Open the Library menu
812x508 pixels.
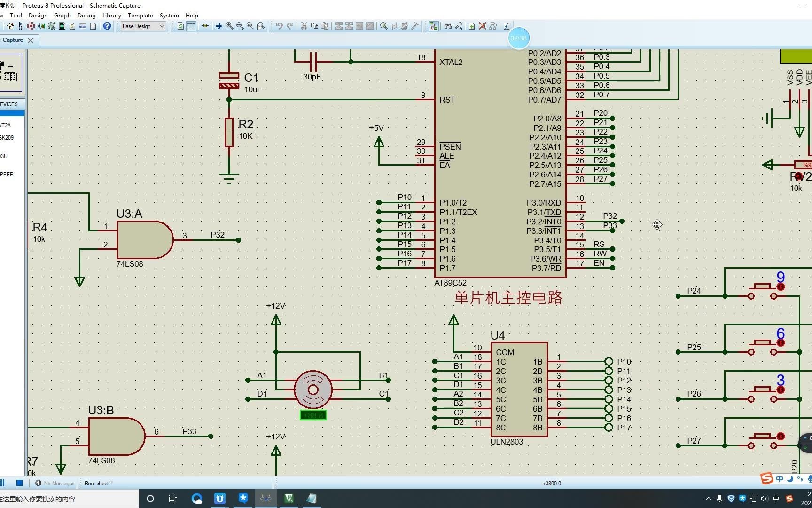pyautogui.click(x=111, y=15)
